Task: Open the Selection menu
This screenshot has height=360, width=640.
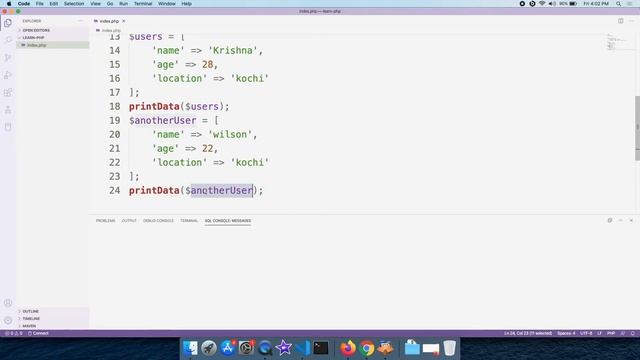Action: click(x=74, y=4)
